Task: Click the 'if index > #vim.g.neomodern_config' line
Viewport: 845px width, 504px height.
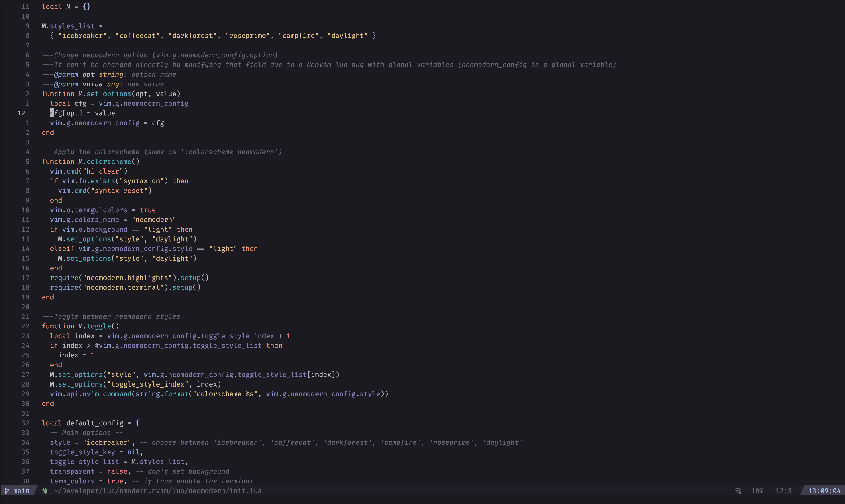Action: 166,346
